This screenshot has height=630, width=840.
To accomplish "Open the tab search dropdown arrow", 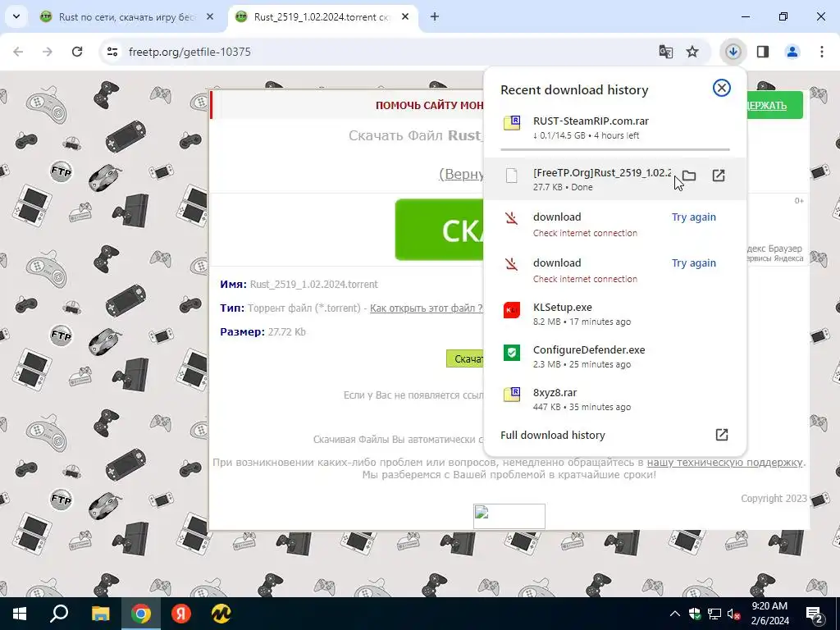I will tap(16, 16).
